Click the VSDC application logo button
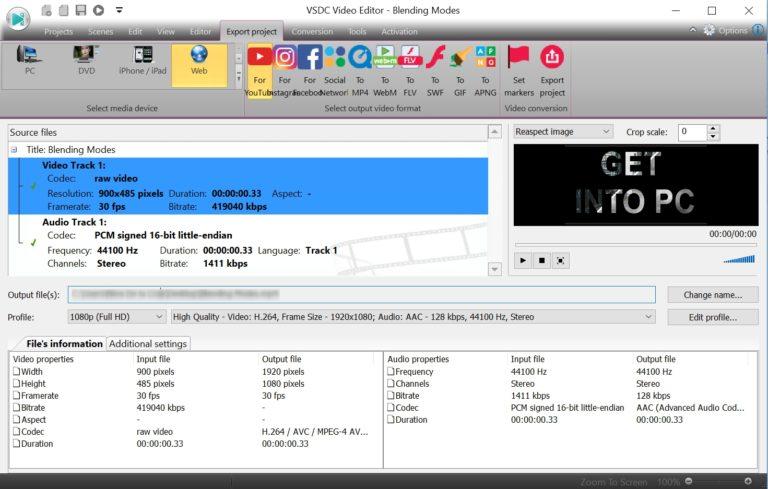Image resolution: width=768 pixels, height=489 pixels. (18, 19)
